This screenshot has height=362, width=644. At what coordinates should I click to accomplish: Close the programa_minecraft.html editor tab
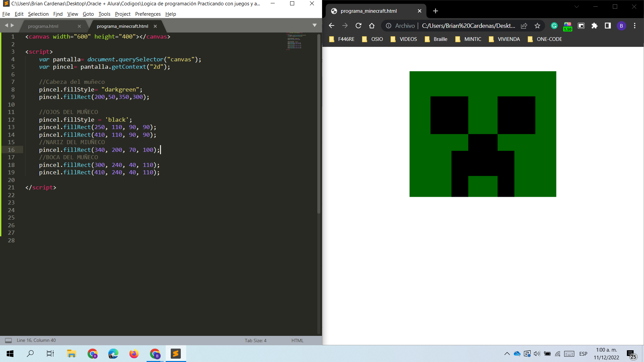[x=155, y=26]
